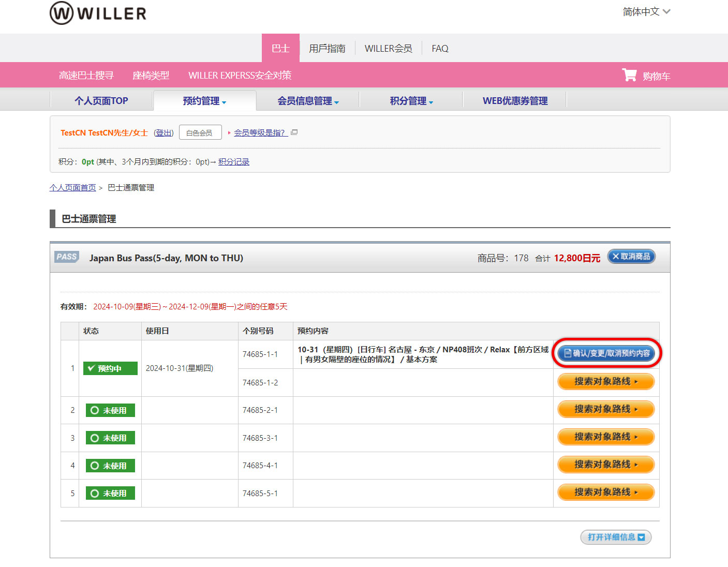Open the WILLER会员 tab
Viewport: 728px width, 567px height.
388,48
